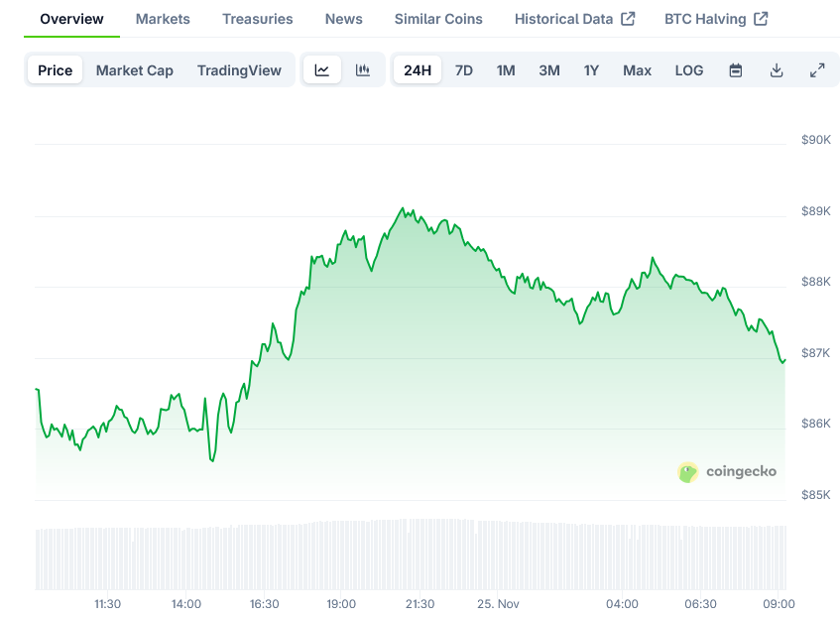Open the calendar date range picker
The width and height of the screenshot is (840, 618).
[736, 70]
